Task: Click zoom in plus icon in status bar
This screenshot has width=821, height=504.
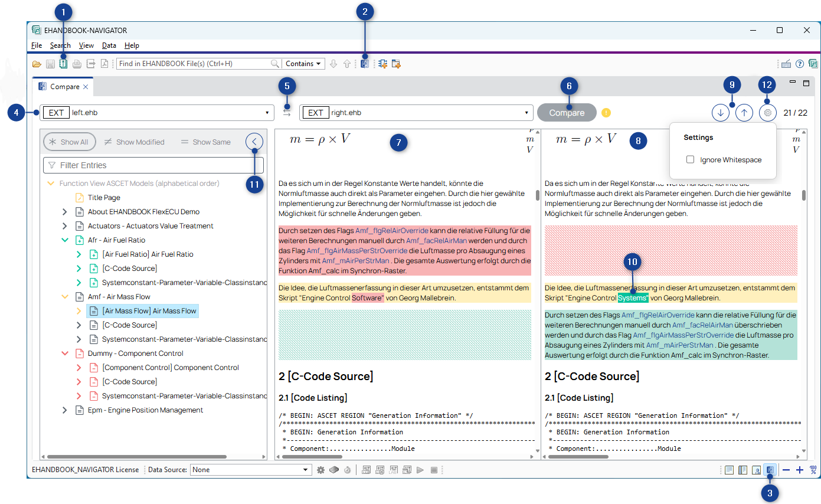Action: (x=800, y=470)
